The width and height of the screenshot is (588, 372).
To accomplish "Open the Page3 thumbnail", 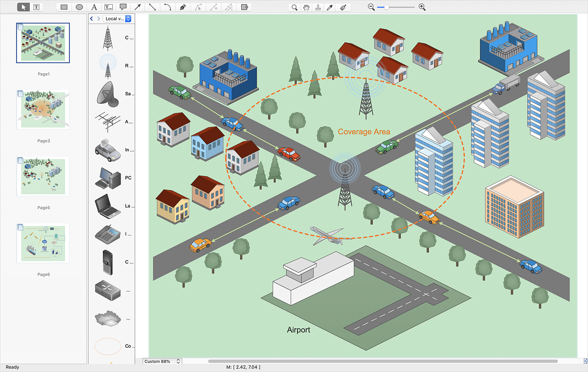I will [43, 110].
